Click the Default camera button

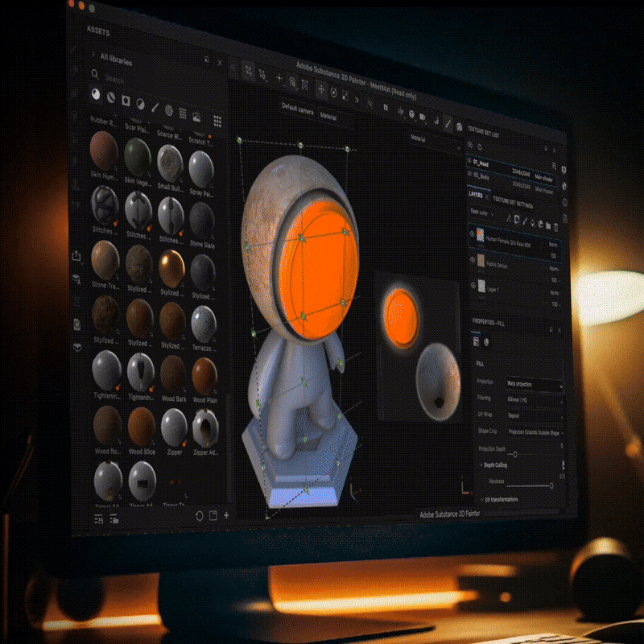[x=297, y=106]
